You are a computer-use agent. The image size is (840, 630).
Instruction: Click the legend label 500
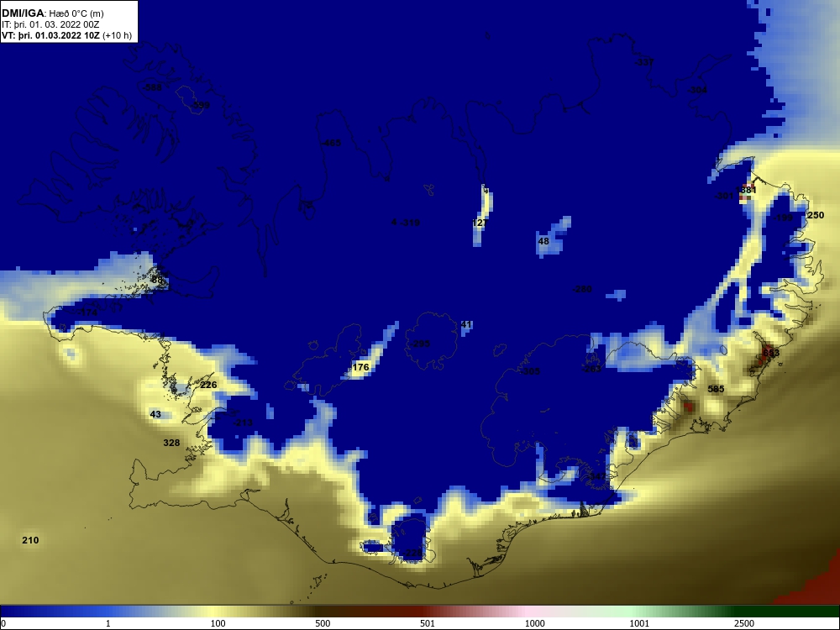click(x=323, y=623)
